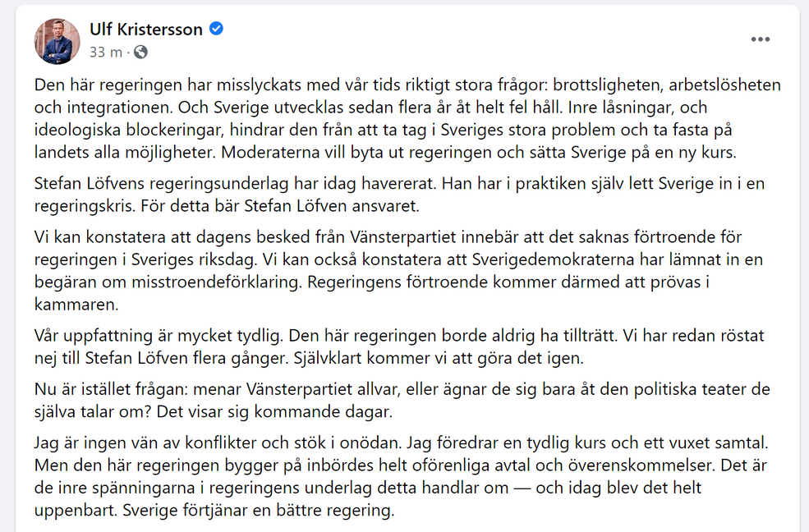
Task: Click the paragraph starting 'Stefan Löfvens regeringsunderlag'
Action: [x=399, y=195]
